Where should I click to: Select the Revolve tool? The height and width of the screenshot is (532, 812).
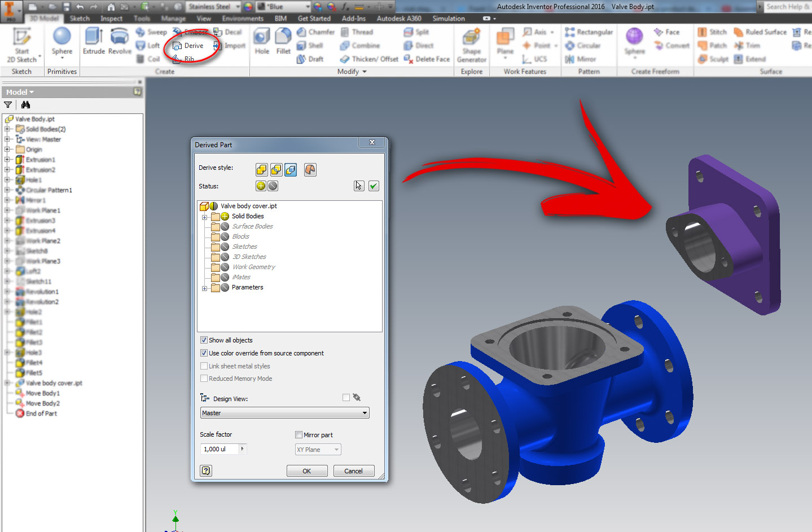click(120, 39)
